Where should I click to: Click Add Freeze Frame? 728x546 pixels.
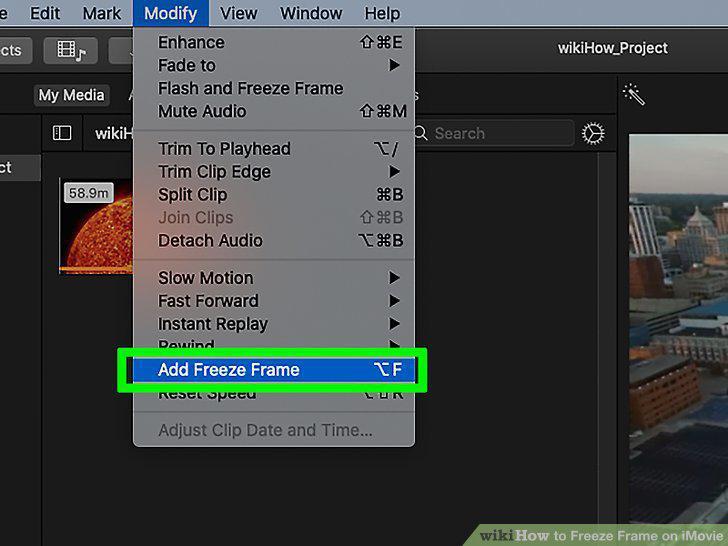(274, 370)
